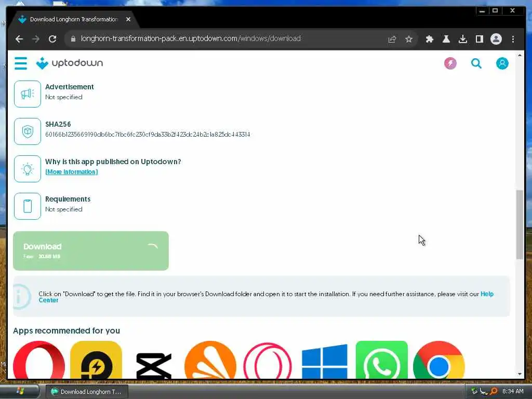Open the yellow lightning recommended app
This screenshot has height=399, width=532.
tap(96, 360)
